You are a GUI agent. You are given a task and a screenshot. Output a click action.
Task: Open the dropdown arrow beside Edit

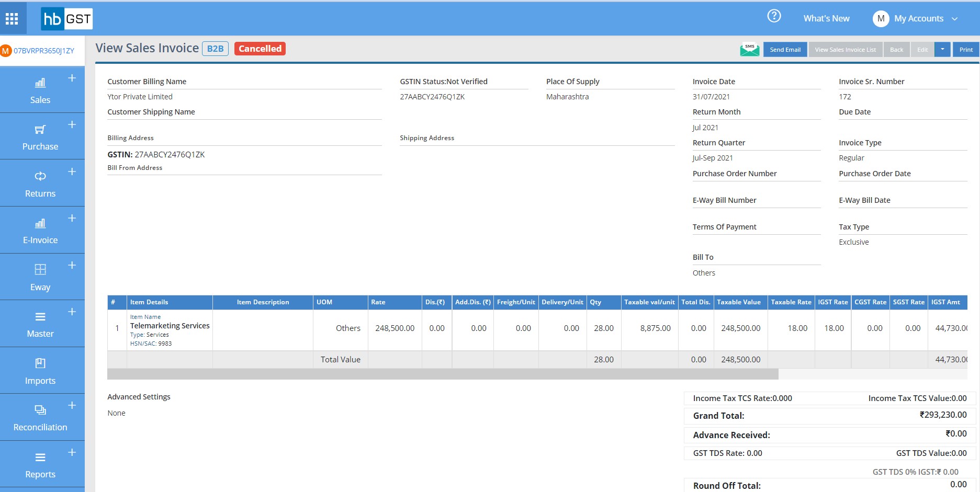[942, 50]
